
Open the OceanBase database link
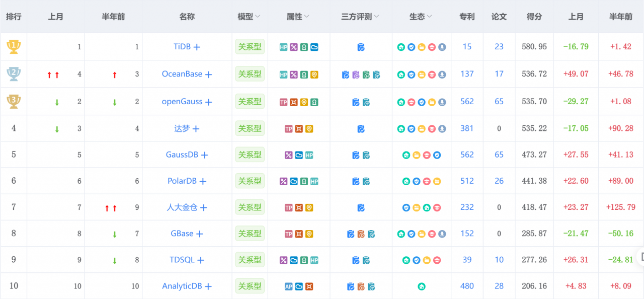[x=182, y=74]
